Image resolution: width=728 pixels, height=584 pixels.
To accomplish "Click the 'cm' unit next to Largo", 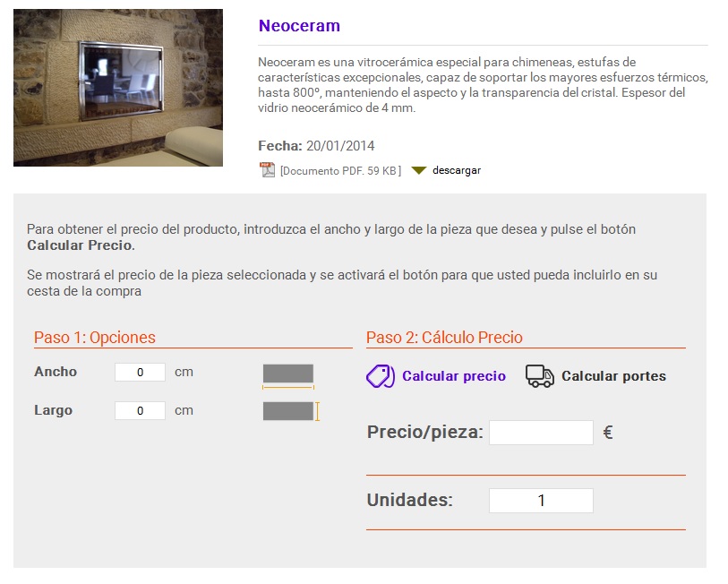I will pyautogui.click(x=184, y=411).
